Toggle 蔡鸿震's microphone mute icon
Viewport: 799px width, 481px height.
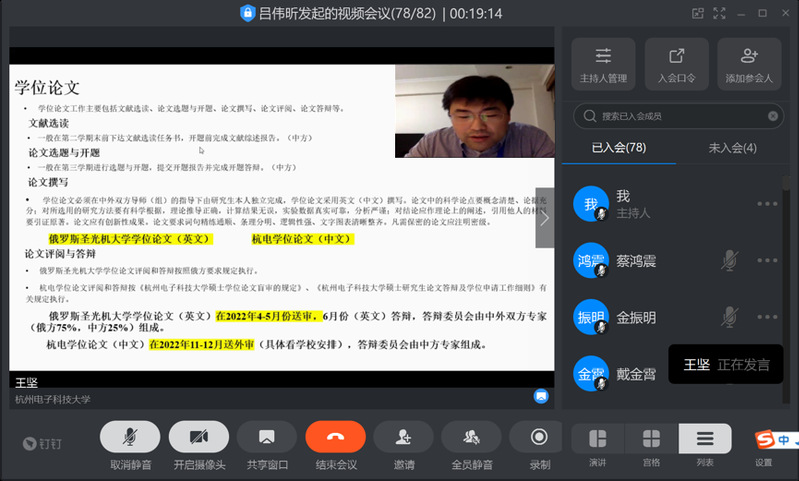tap(729, 260)
